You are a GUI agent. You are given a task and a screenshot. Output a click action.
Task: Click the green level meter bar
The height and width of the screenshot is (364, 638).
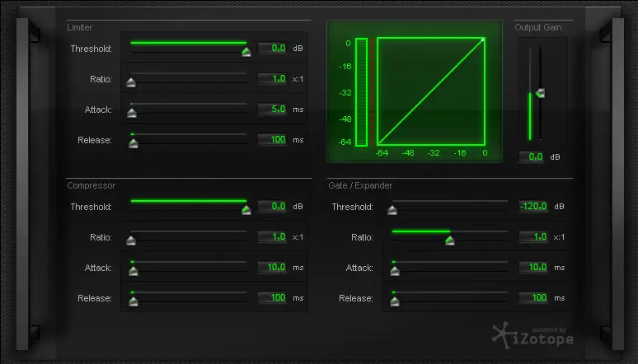click(361, 92)
